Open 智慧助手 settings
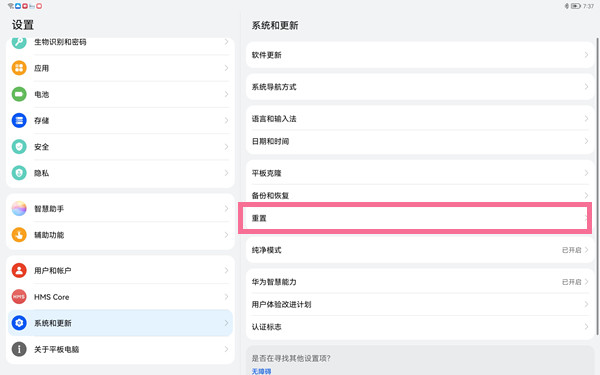This screenshot has height=375, width=600. click(x=120, y=209)
